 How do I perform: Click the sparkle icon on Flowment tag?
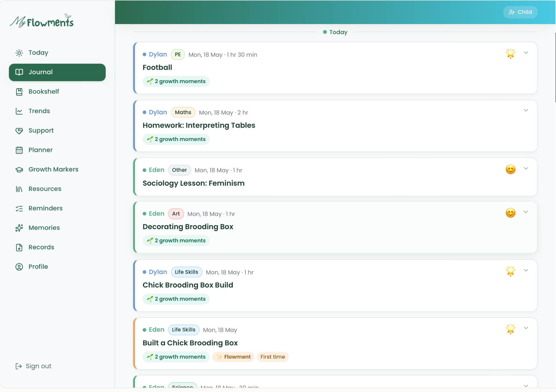coord(220,357)
